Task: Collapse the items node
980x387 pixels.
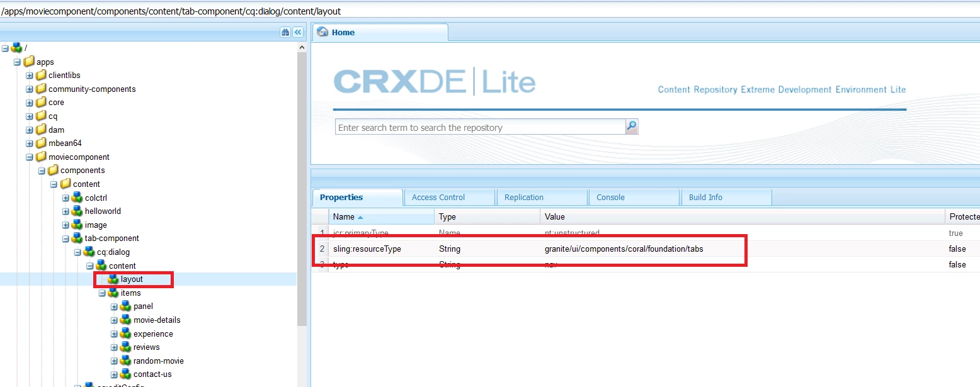Action: click(102, 293)
